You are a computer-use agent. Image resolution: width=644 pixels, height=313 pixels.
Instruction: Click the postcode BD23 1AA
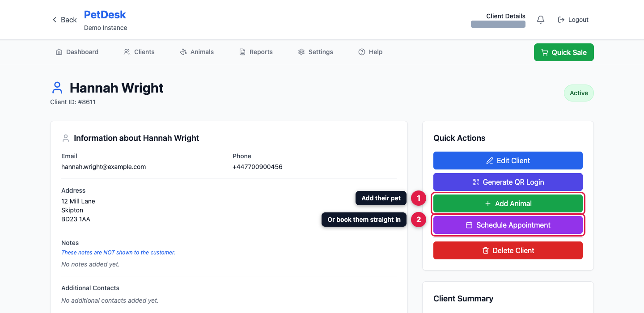[76, 219]
